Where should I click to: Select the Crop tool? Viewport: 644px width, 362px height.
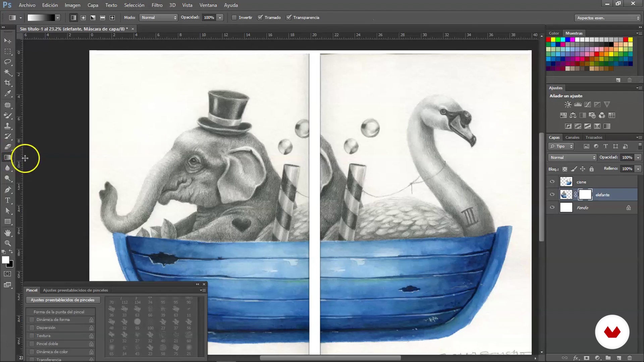click(x=7, y=83)
